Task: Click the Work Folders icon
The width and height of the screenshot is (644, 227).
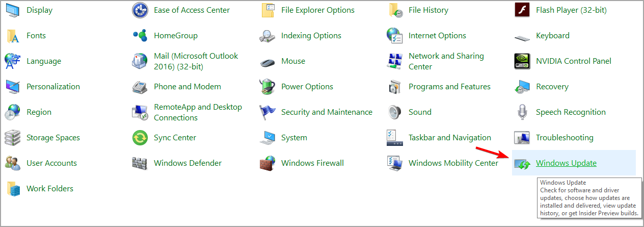Action: (13, 189)
